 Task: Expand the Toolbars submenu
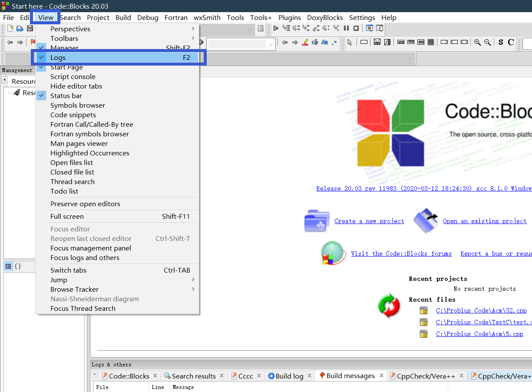click(118, 38)
